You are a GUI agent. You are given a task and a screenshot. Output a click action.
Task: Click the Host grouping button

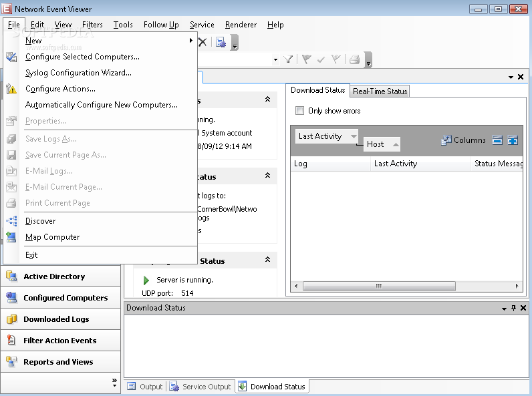(x=382, y=144)
